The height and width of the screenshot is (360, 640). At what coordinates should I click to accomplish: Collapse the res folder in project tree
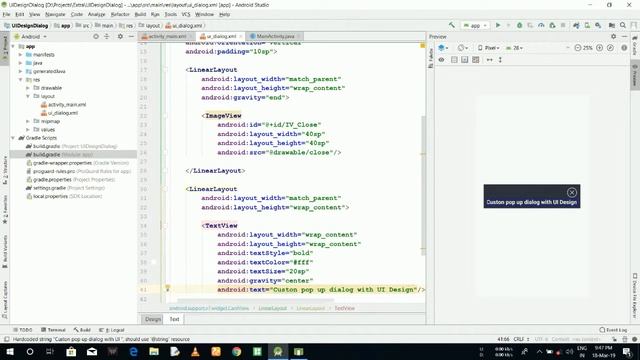pyautogui.click(x=20, y=80)
